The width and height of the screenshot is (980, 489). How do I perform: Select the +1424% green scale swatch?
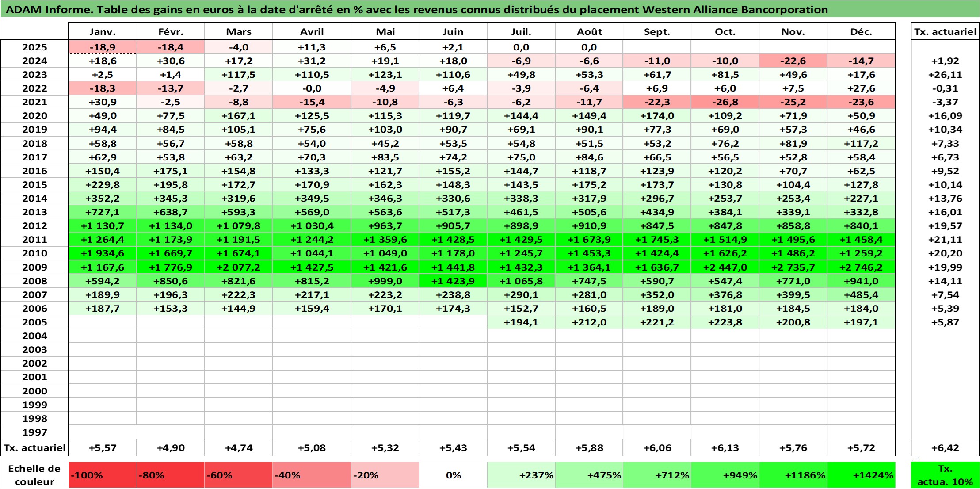tap(861, 475)
